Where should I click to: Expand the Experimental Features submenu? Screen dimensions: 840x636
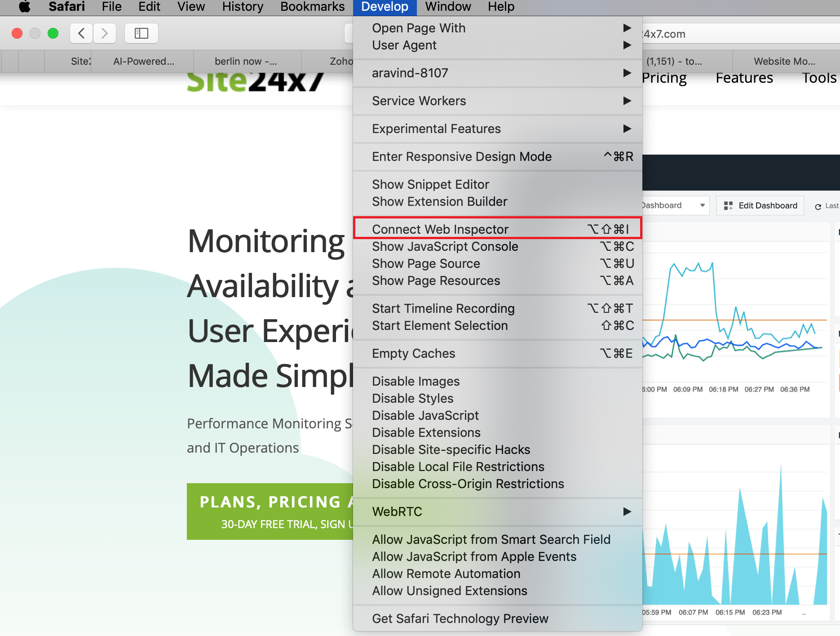(x=498, y=129)
